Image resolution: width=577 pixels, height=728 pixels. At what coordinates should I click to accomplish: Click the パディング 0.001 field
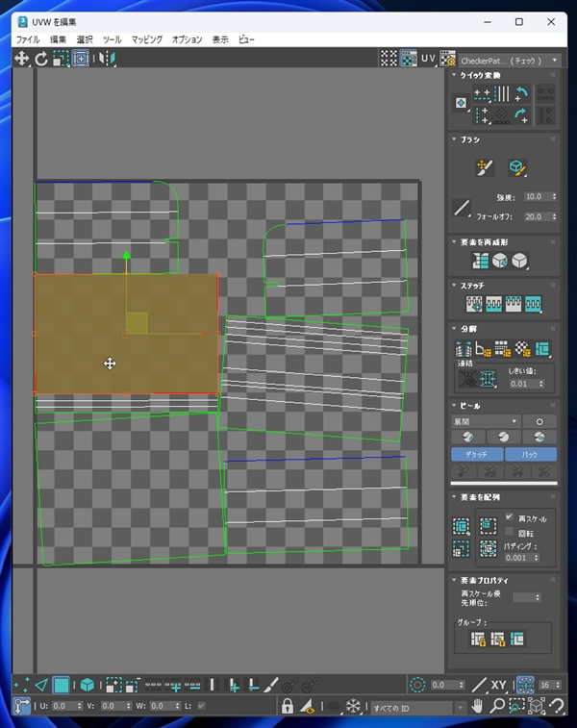pos(522,558)
